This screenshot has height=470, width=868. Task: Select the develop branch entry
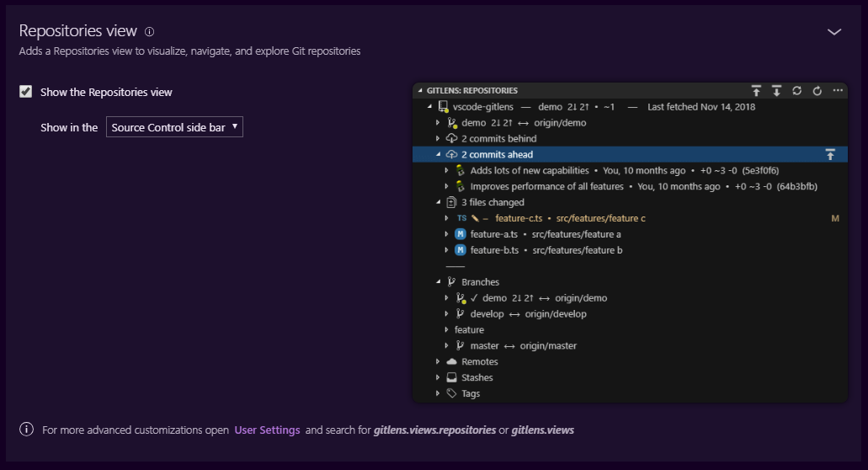(487, 314)
